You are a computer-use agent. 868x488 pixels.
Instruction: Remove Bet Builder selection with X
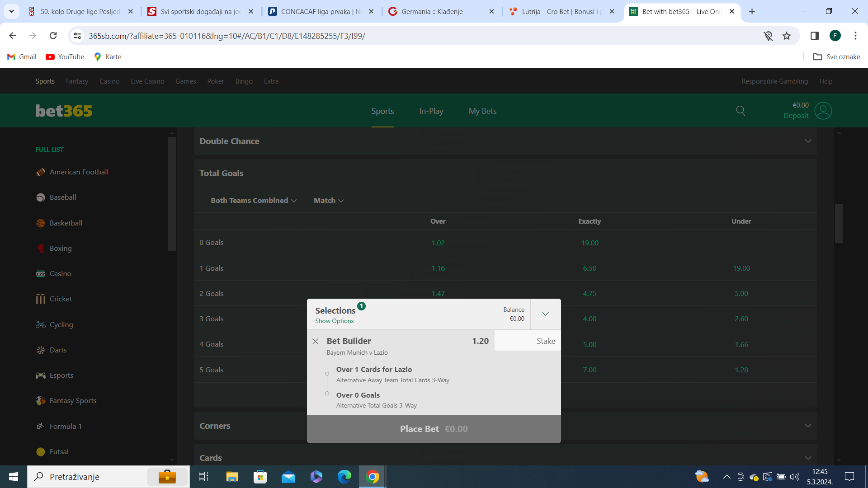316,342
